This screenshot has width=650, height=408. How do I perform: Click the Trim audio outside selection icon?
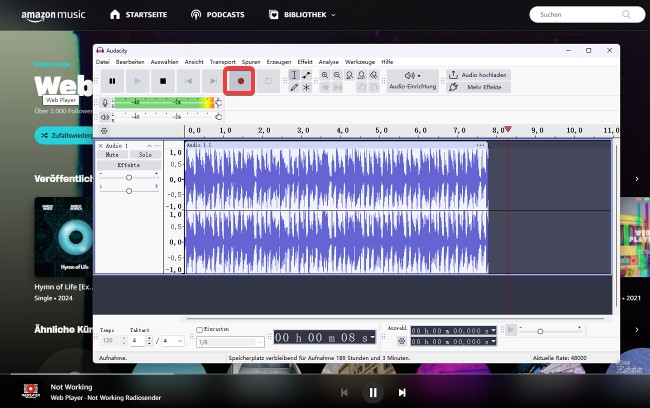point(325,87)
